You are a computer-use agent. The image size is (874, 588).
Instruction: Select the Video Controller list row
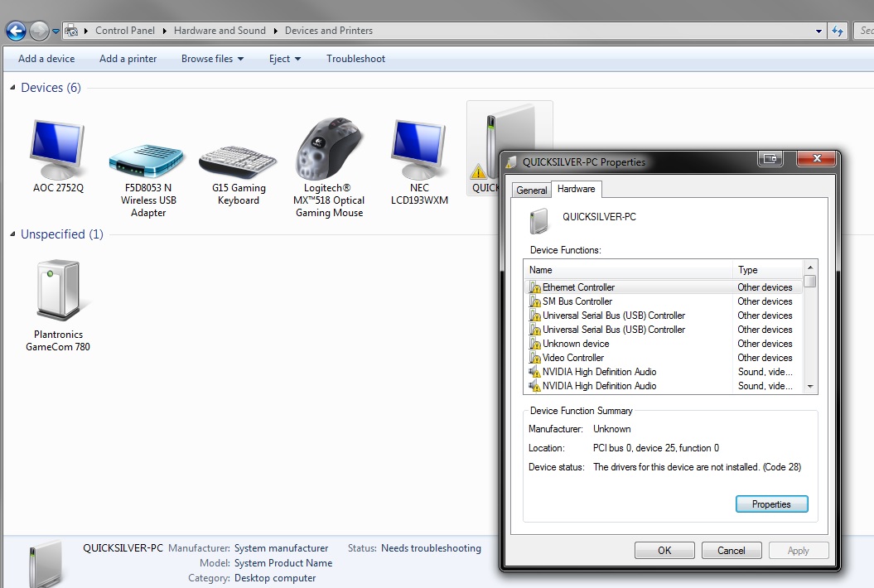[664, 357]
